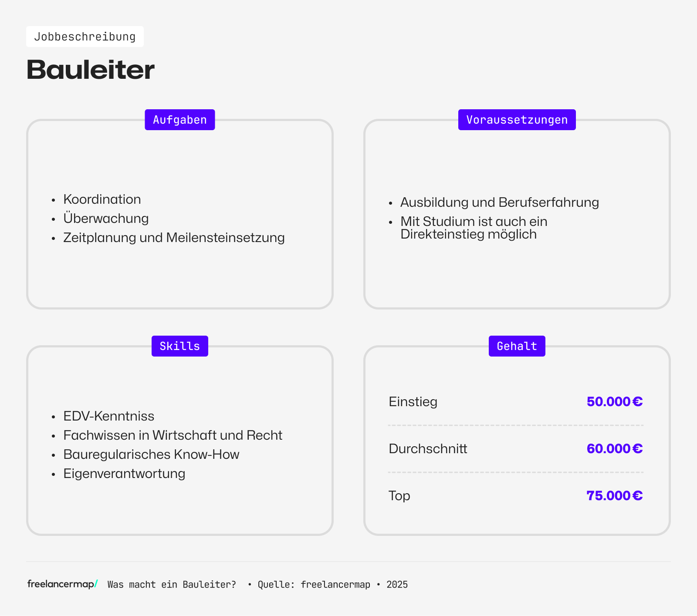Select the Skills section badge
The width and height of the screenshot is (697, 616).
(179, 346)
